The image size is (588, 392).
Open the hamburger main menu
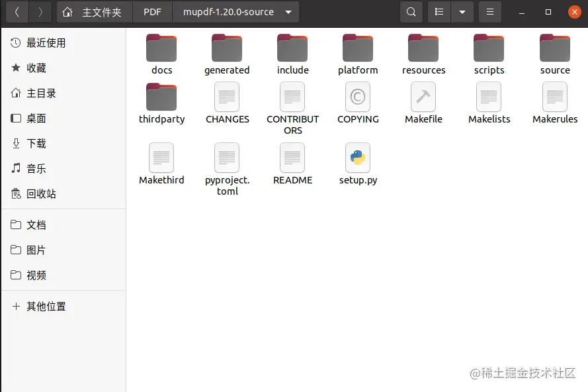click(489, 12)
